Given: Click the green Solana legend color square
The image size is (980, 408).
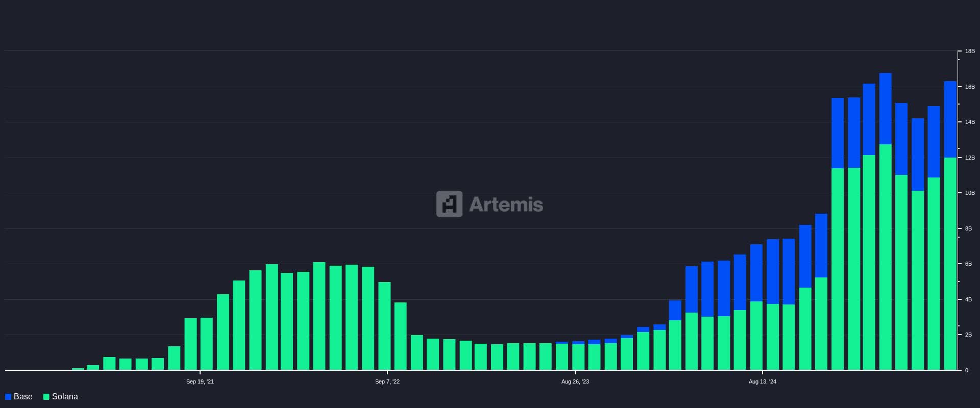Looking at the screenshot, I should point(46,397).
